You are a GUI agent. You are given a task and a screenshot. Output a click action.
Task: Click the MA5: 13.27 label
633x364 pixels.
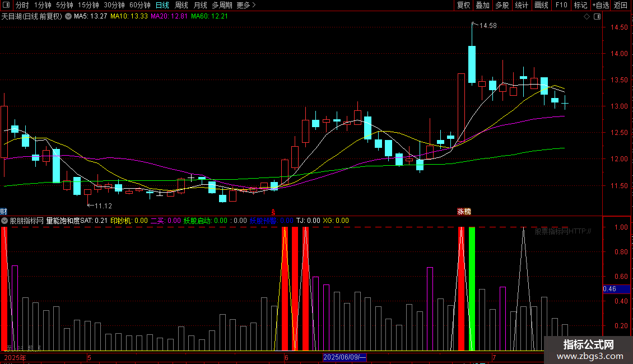coord(90,16)
